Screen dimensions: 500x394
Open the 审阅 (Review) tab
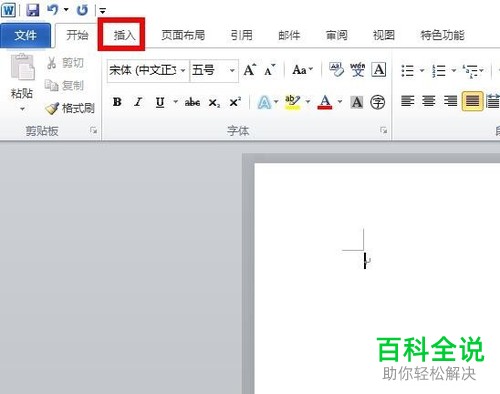[337, 35]
